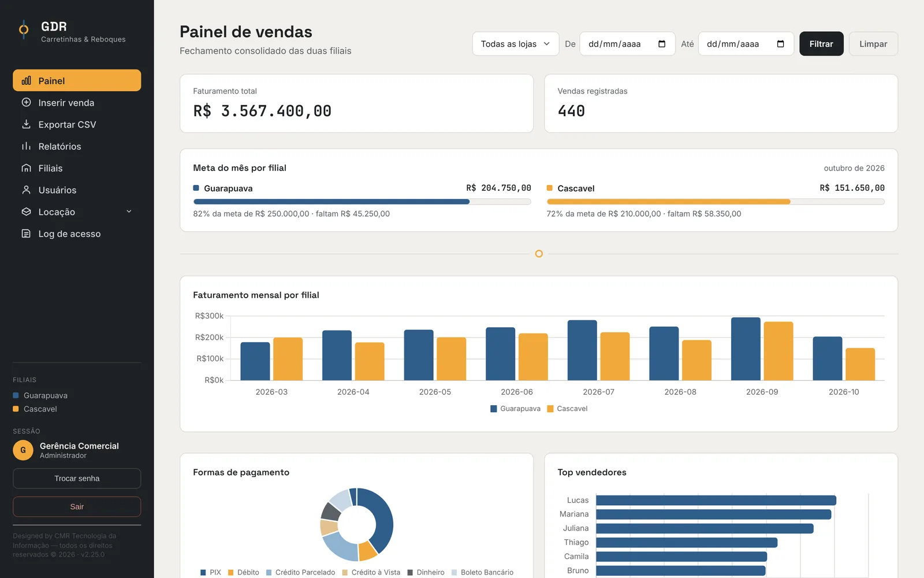Toggle Crédito Parcelado legend entry
Image resolution: width=924 pixels, height=578 pixels.
point(300,572)
